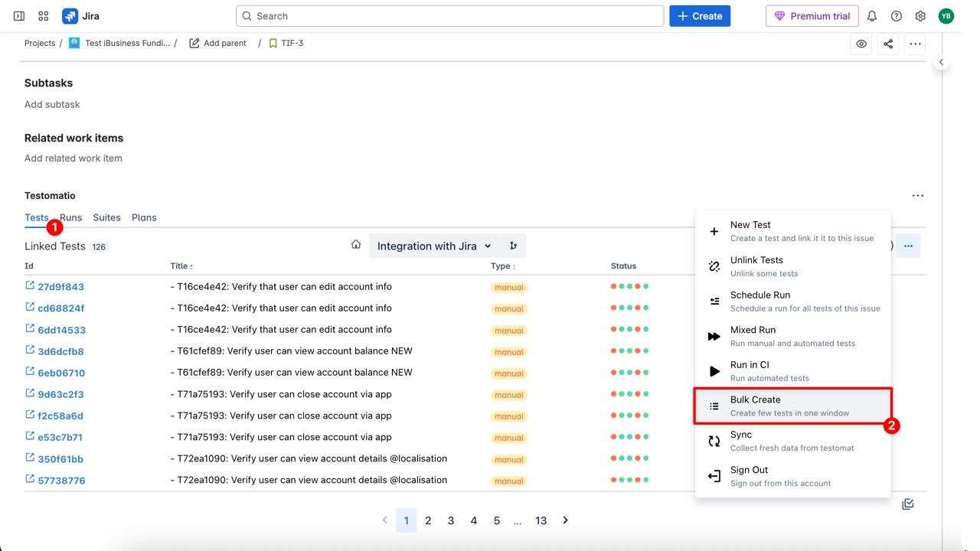Toggle watch with the eye icon
Viewport: 980px width, 551px height.
click(861, 44)
